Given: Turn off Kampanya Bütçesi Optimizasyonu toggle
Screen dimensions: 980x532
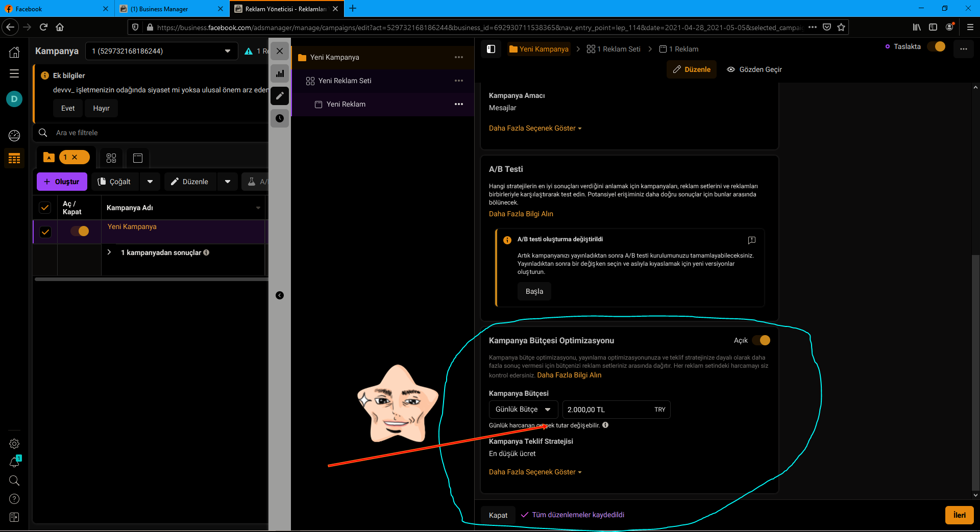Looking at the screenshot, I should point(761,340).
